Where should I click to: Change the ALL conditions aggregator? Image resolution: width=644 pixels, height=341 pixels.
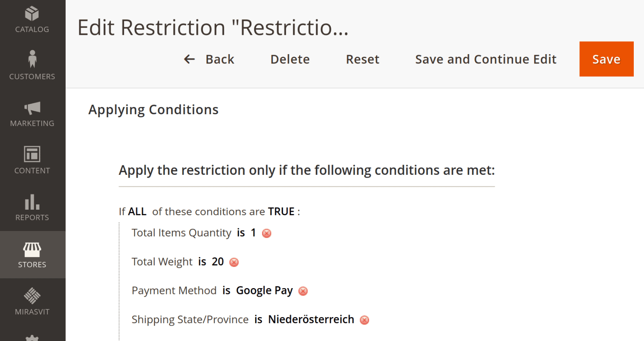(x=137, y=211)
